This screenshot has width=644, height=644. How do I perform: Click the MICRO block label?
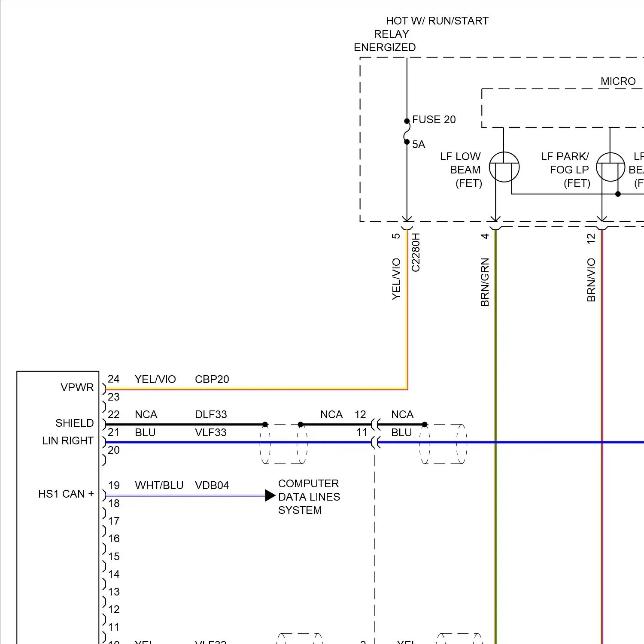[x=618, y=81]
